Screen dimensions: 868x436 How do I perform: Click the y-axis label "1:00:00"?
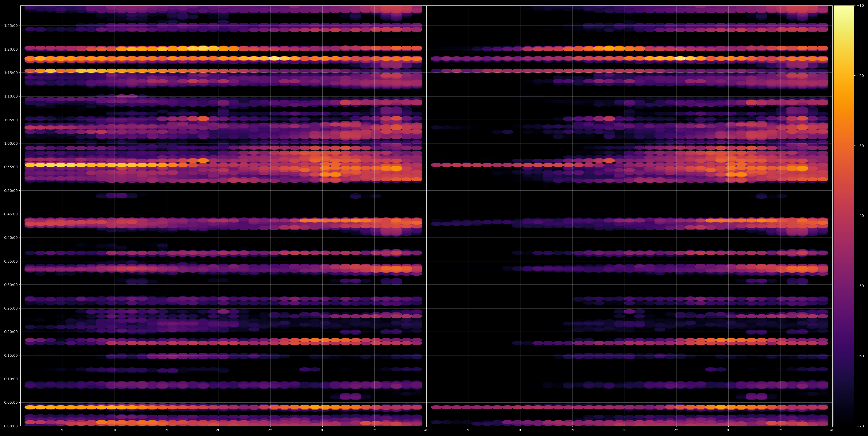click(11, 143)
